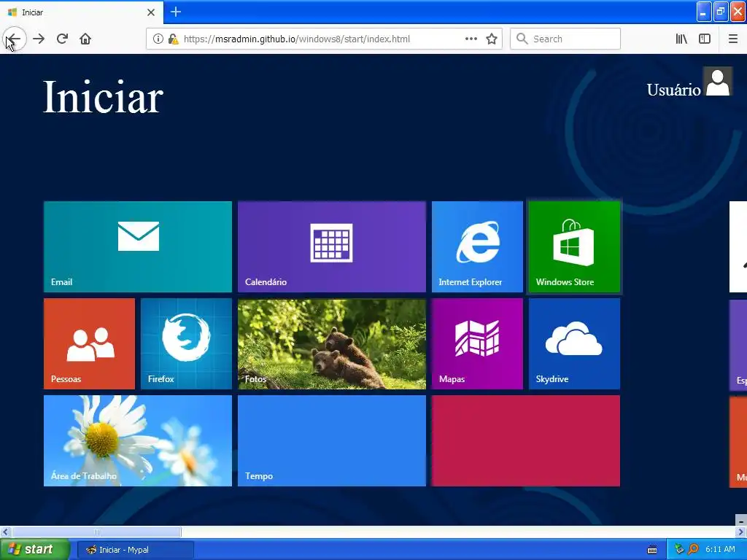Screen dimensions: 747x560
Task: Open the Pessoas tile
Action: tap(89, 344)
